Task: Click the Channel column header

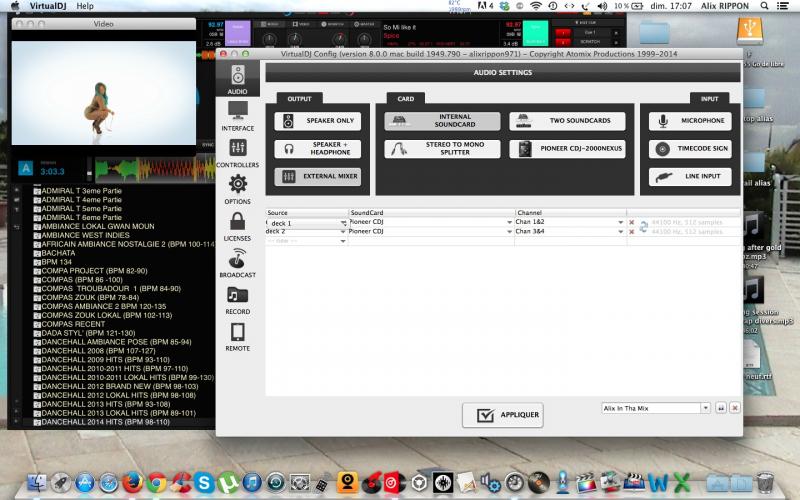Action: tap(570, 213)
